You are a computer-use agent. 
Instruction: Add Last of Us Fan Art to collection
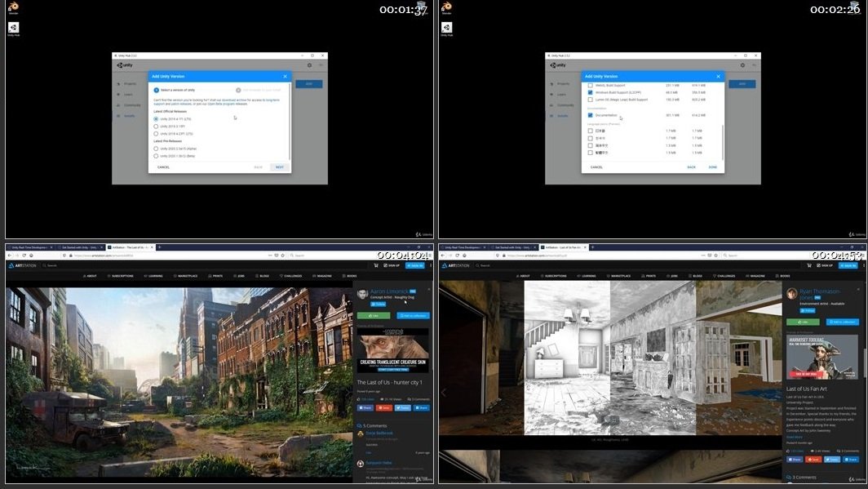[843, 322]
